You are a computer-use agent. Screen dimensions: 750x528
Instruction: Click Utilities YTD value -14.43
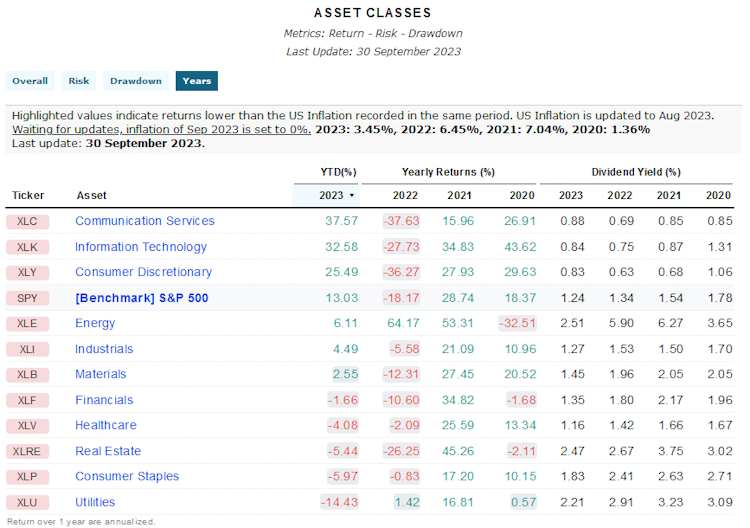[x=339, y=503]
